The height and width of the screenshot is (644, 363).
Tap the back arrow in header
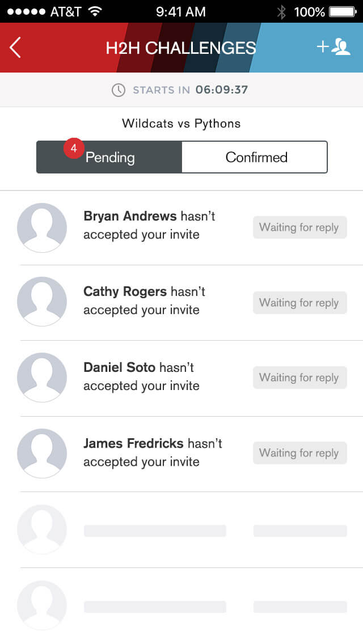[15, 48]
